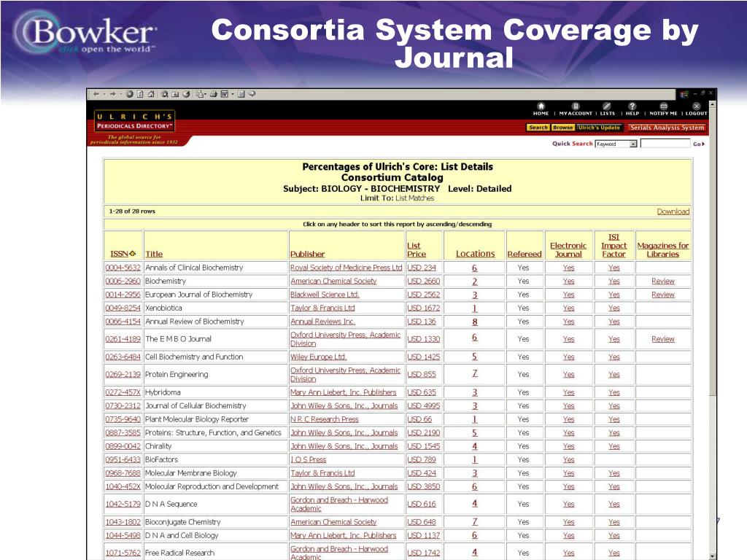Open the MY ACCOUNT icon

pos(576,106)
